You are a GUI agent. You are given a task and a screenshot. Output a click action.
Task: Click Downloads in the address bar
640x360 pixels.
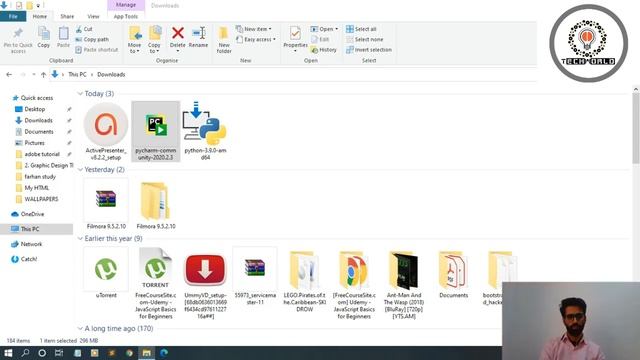point(111,75)
